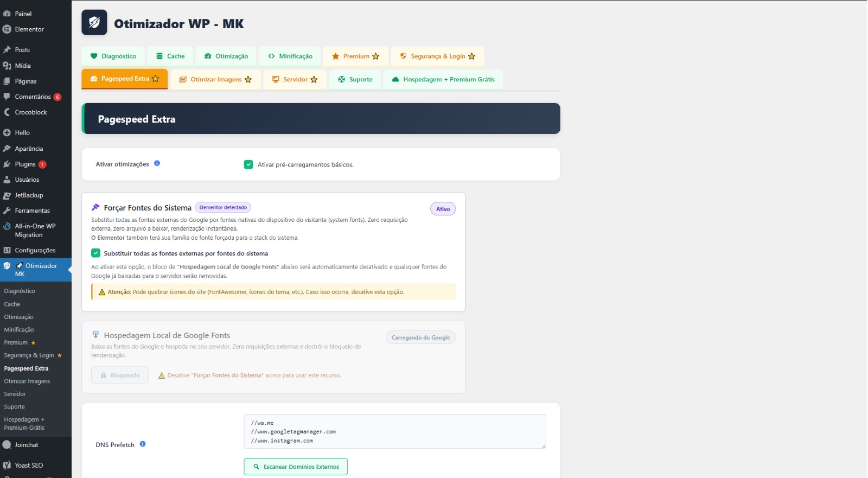Open the Premium tab
Viewport: 868px width, 478px height.
pos(355,56)
